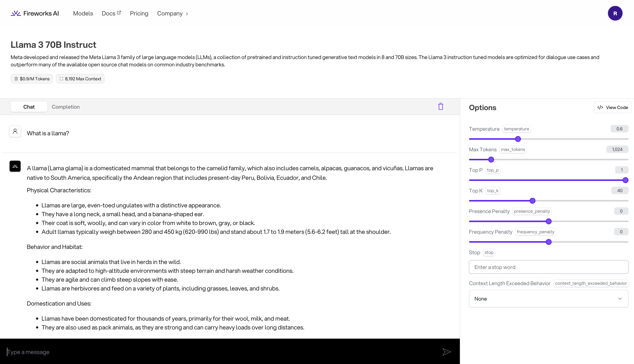Viewport: 634px width, 364px height.
Task: Adjust the Max Tokens slider handle
Action: pyautogui.click(x=491, y=160)
